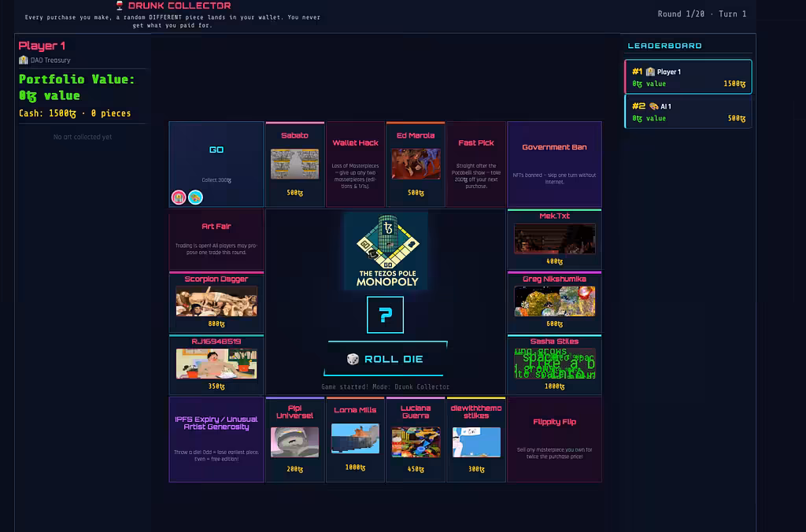
Task: Open the Ed Marola artwork thumbnail
Action: pyautogui.click(x=416, y=164)
